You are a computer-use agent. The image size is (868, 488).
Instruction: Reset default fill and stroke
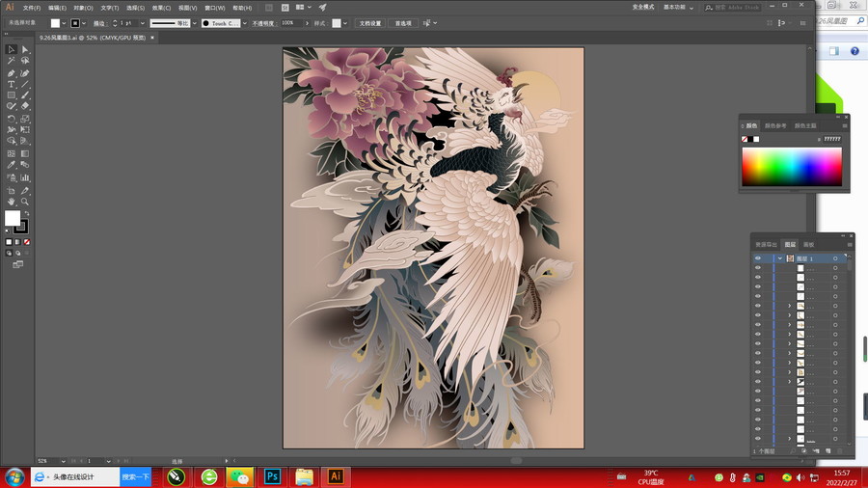tap(7, 230)
